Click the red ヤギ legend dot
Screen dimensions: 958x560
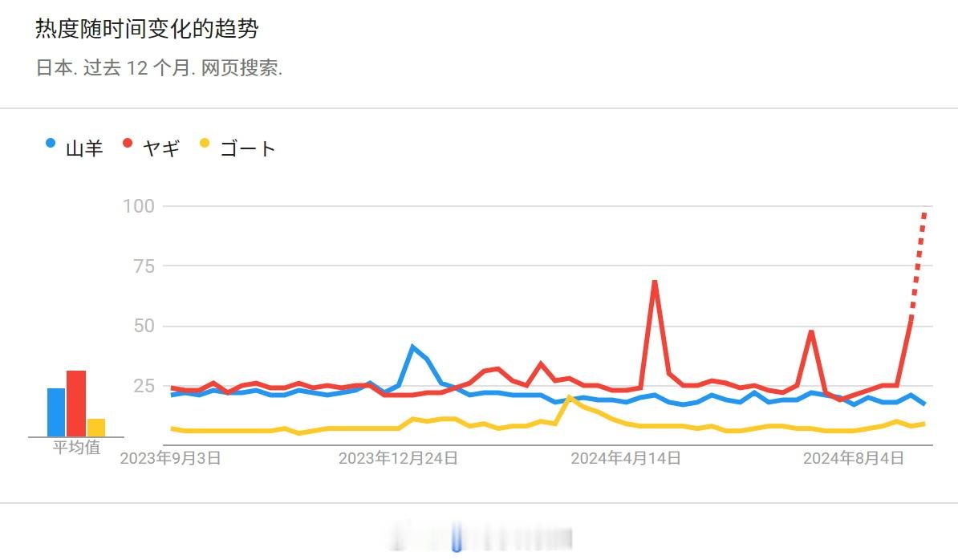(128, 144)
